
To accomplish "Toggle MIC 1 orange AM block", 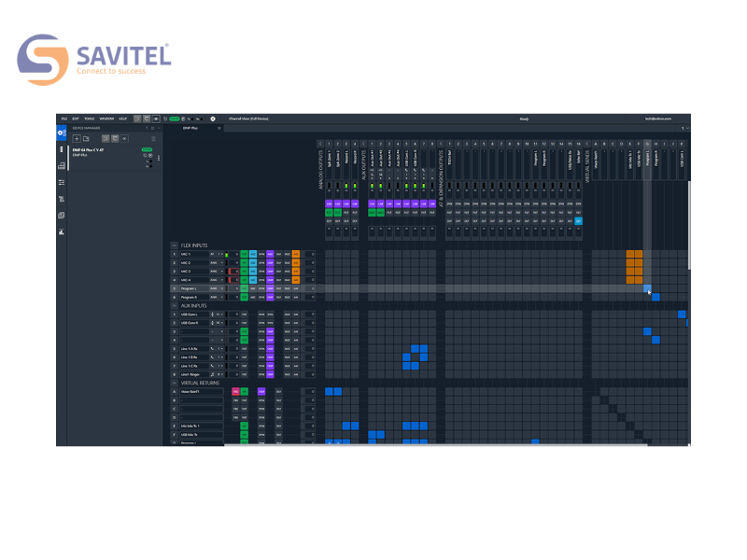I will coord(296,254).
